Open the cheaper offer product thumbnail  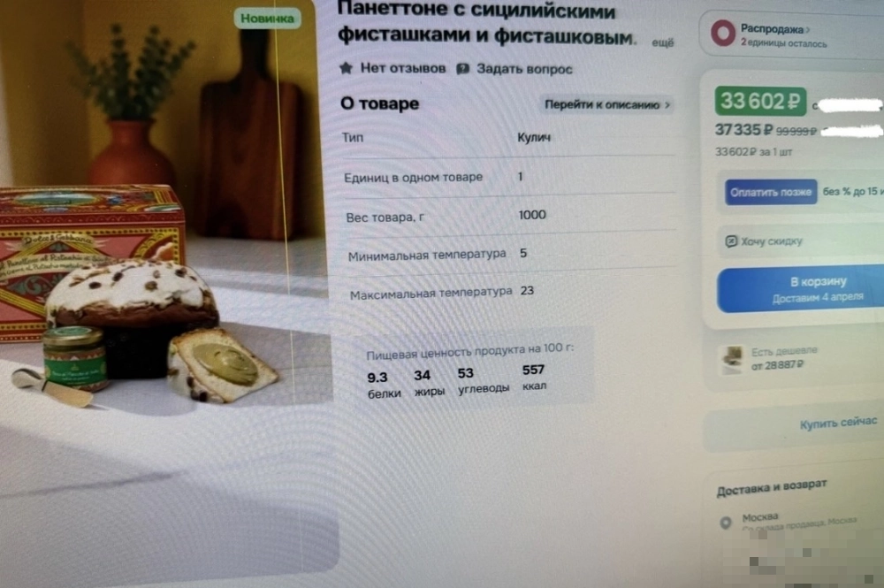pyautogui.click(x=732, y=360)
